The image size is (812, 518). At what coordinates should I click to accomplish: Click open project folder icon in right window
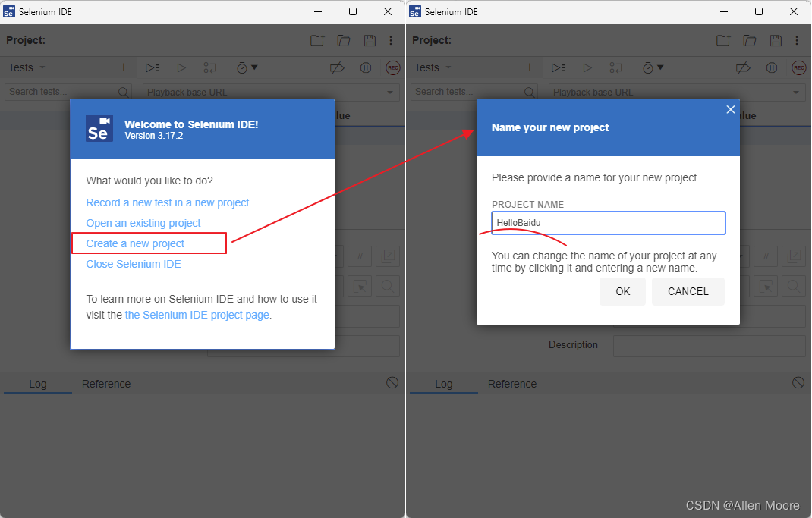click(750, 40)
